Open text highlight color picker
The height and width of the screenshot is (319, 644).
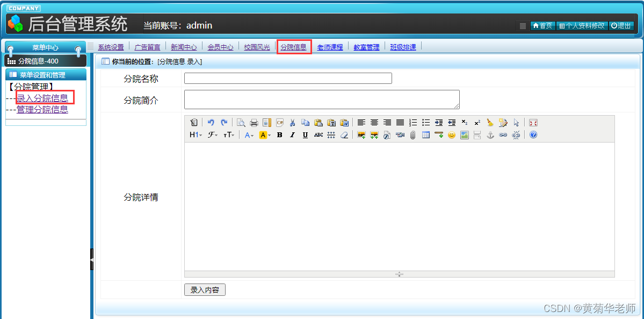(265, 135)
